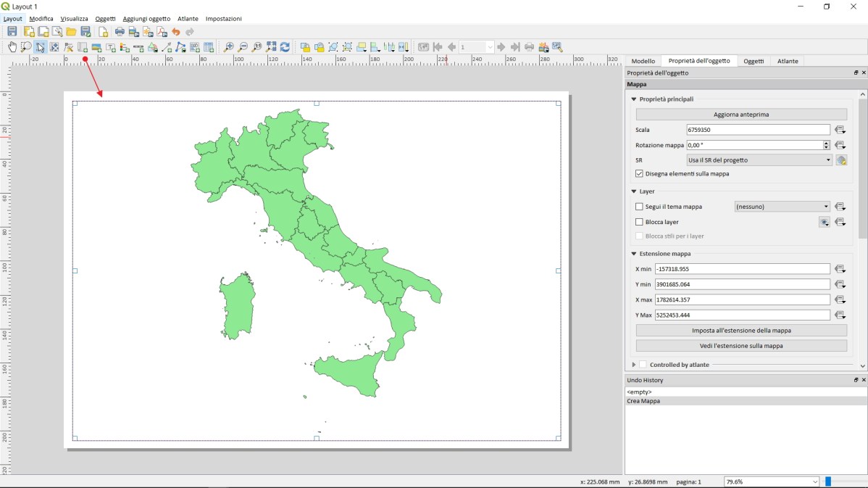This screenshot has width=868, height=488.
Task: Open the data-defined override for Scala
Action: click(x=840, y=129)
